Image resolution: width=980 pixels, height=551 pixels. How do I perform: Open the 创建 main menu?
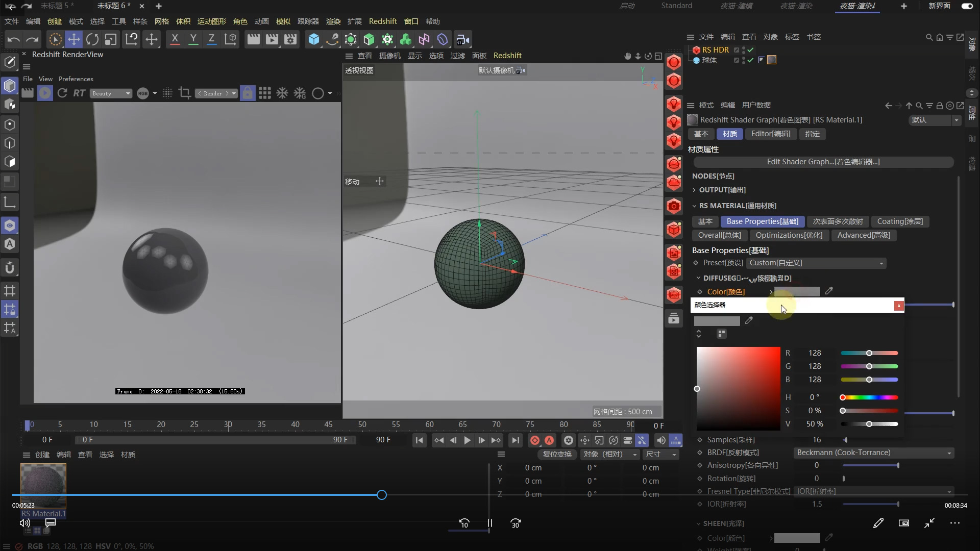point(55,21)
